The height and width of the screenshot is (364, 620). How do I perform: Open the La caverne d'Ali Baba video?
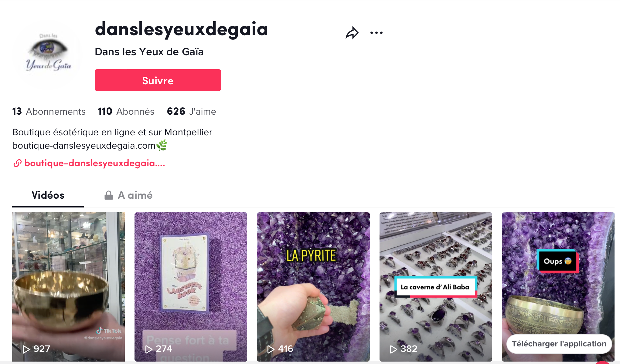436,287
